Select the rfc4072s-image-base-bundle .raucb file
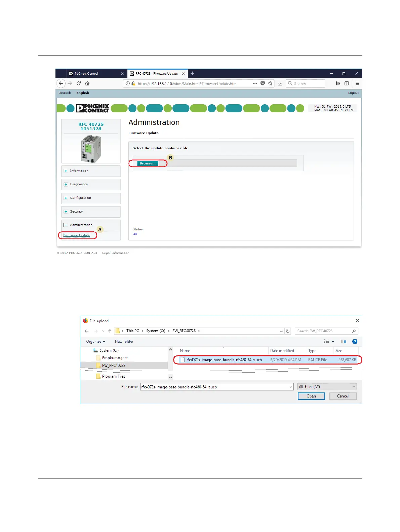The width and height of the screenshot is (400, 532). pos(268,360)
